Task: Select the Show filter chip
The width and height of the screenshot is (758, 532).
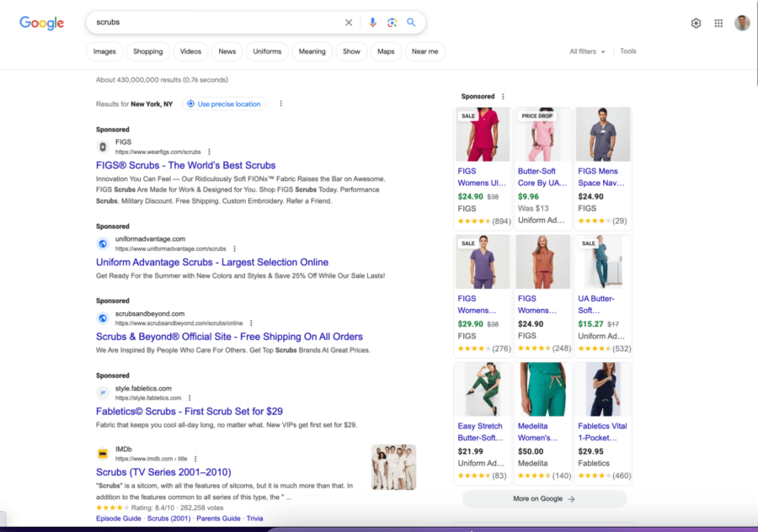Action: click(351, 51)
